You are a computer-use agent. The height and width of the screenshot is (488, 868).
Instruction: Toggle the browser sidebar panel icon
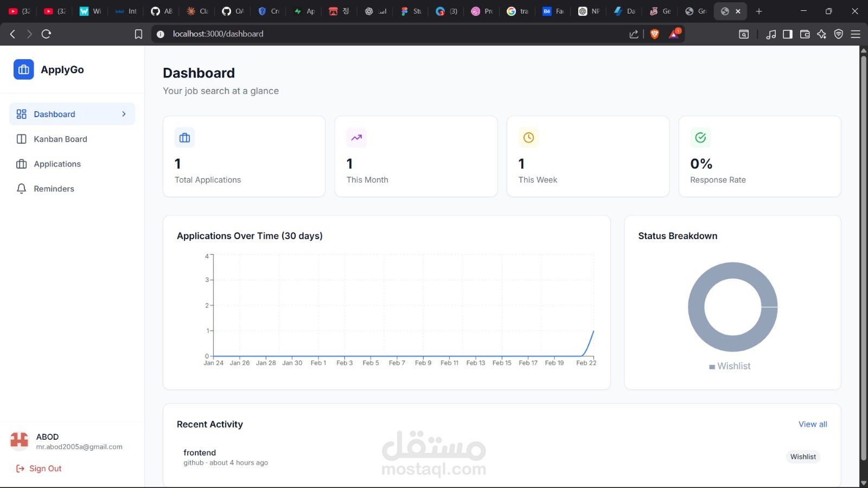pyautogui.click(x=788, y=34)
